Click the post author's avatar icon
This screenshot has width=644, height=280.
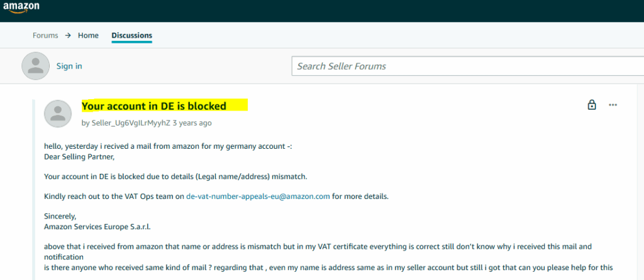58,114
